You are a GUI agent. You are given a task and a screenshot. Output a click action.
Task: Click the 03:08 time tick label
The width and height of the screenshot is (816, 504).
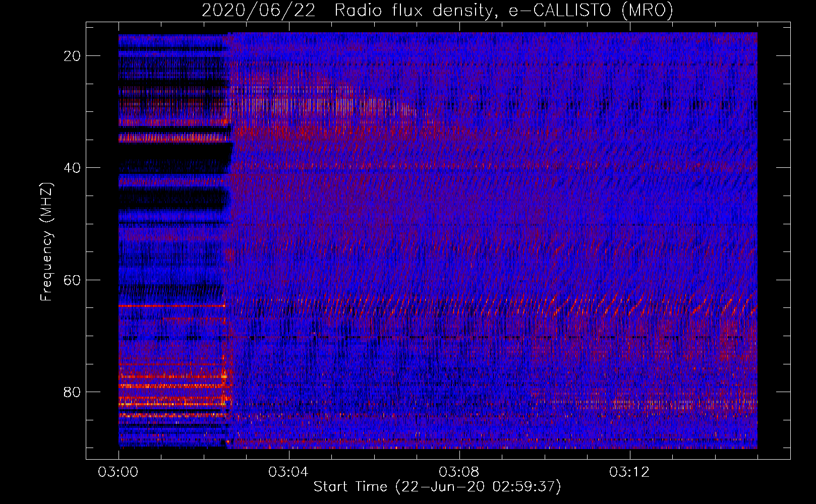pos(459,472)
